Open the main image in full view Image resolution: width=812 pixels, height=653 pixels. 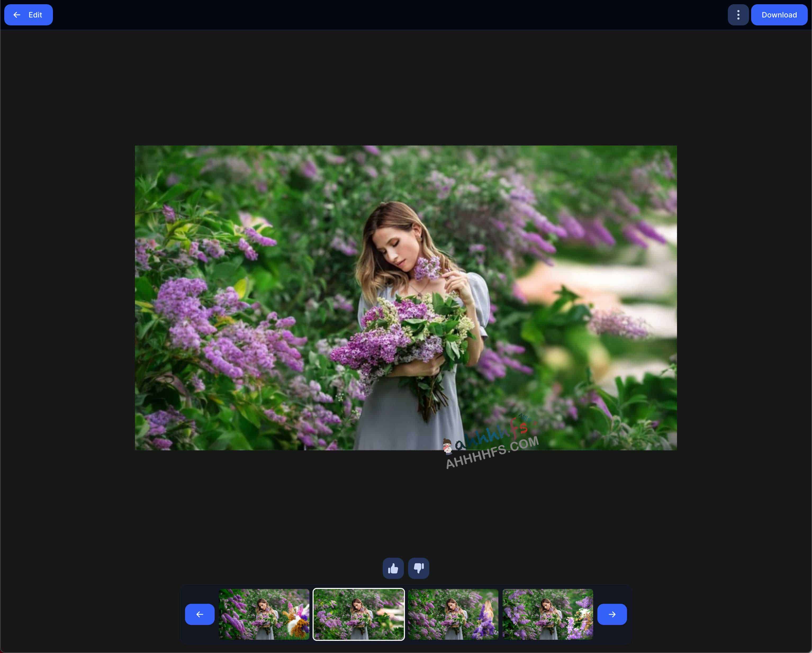[406, 298]
